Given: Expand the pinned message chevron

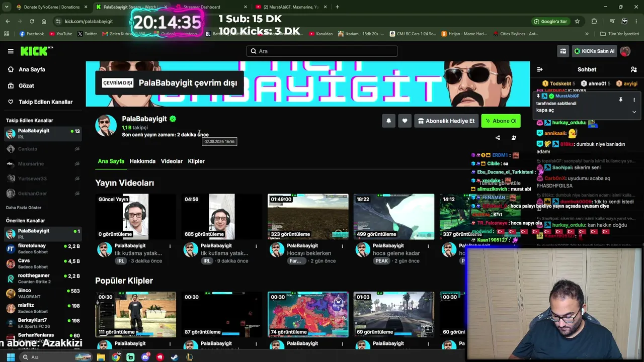Looking at the screenshot, I should [634, 112].
